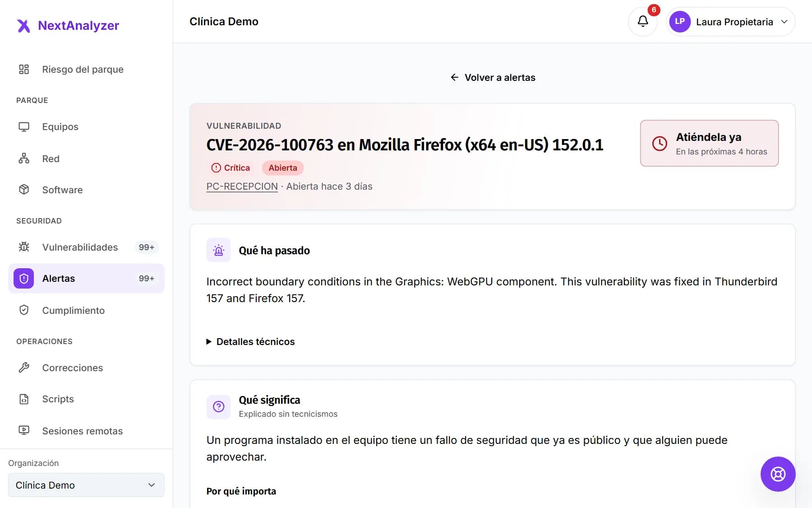
Task: Click the Riesgo del parque dashboard icon
Action: (24, 69)
